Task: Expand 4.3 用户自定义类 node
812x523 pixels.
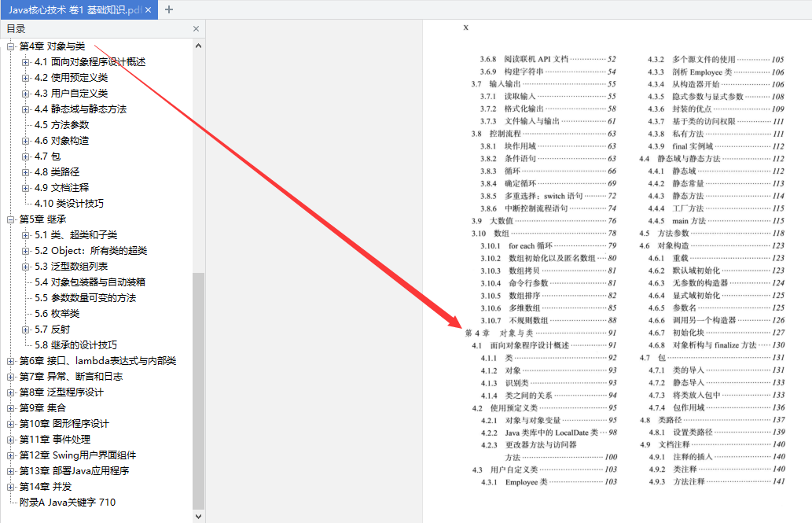Action: (x=25, y=94)
